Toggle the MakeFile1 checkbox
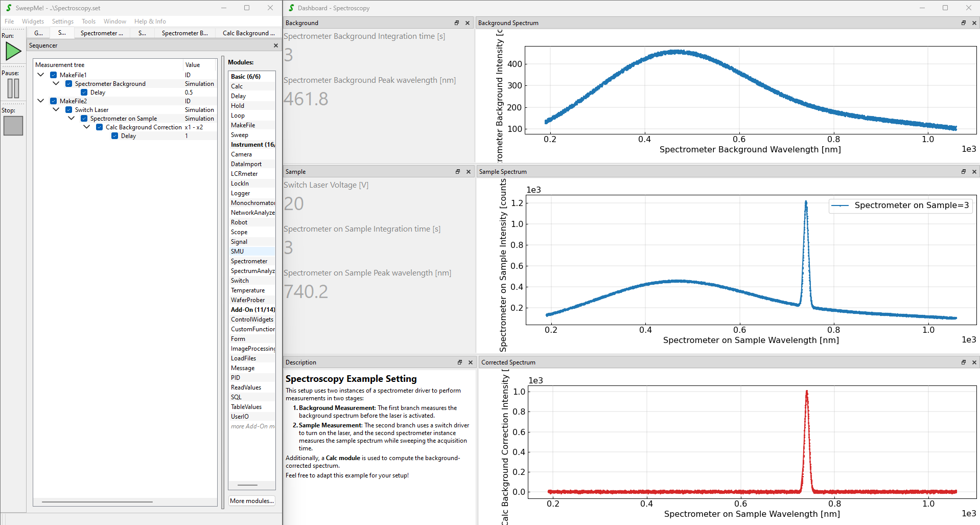The width and height of the screenshot is (980, 525). (53, 75)
